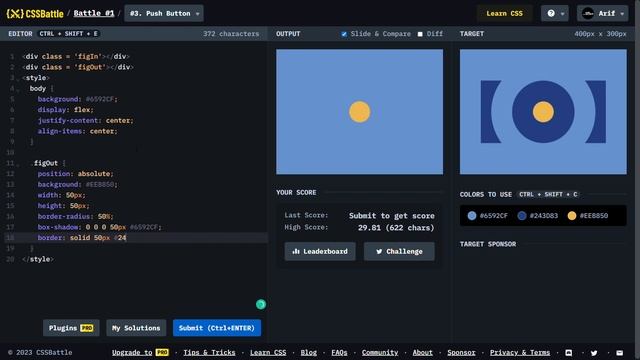Open the Blog footer link
Screen dimensions: 640x360
309,353
